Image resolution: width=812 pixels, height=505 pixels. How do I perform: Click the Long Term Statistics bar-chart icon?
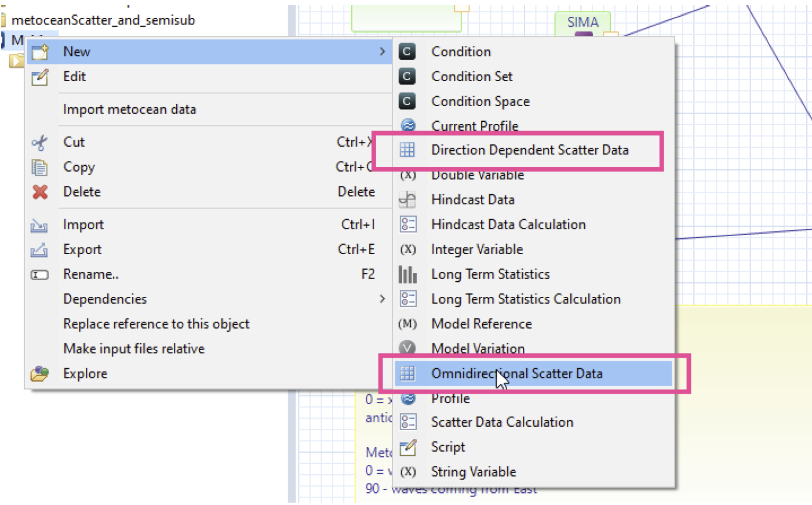(408, 274)
